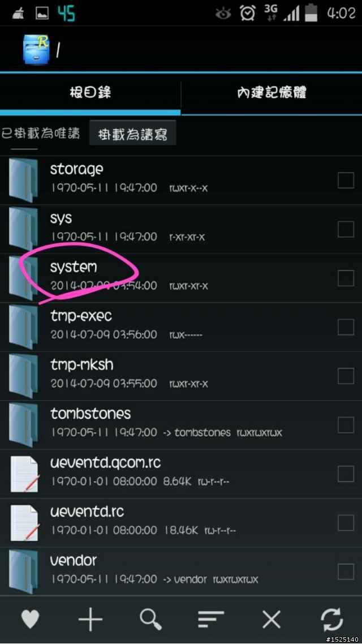The width and height of the screenshot is (362, 644).
Task: Mark the vendor folder checkbox
Action: (x=346, y=572)
